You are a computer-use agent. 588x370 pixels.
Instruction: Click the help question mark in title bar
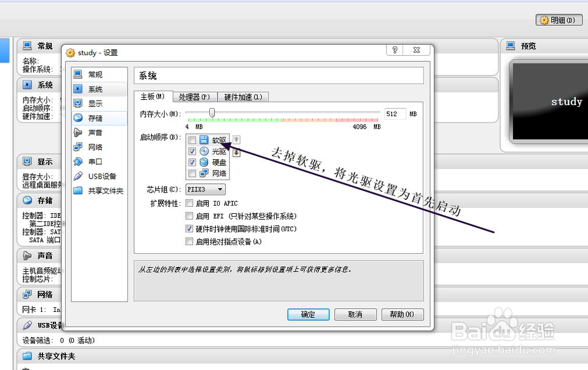tap(395, 50)
